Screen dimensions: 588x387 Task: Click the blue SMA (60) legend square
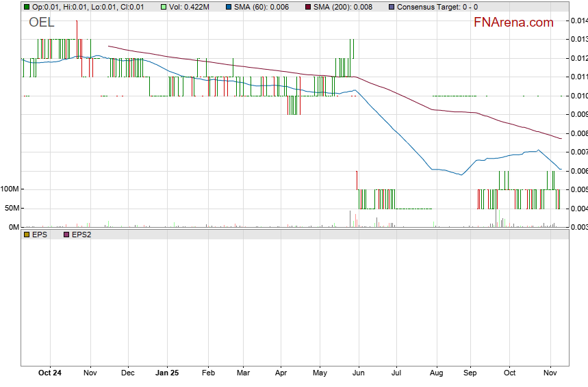pos(229,7)
